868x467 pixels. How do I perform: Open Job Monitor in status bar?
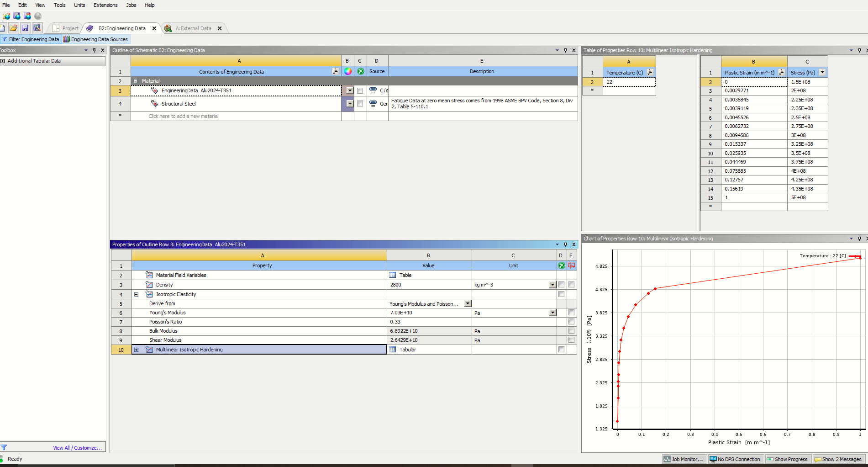684,459
